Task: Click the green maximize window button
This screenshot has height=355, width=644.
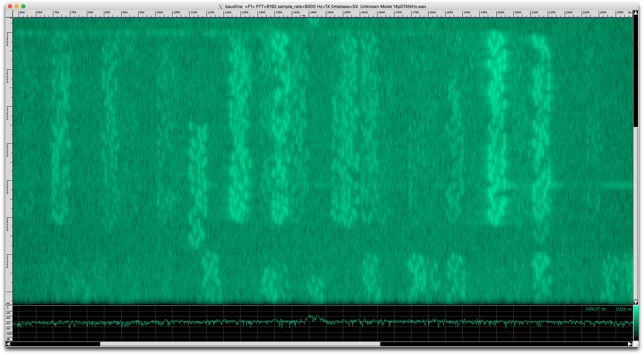Action: click(x=23, y=6)
